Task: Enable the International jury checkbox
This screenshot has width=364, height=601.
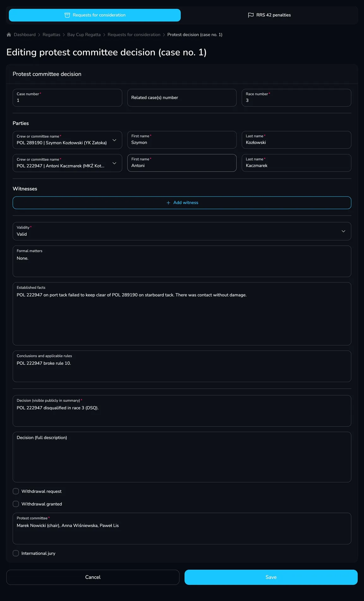Action: pyautogui.click(x=16, y=553)
